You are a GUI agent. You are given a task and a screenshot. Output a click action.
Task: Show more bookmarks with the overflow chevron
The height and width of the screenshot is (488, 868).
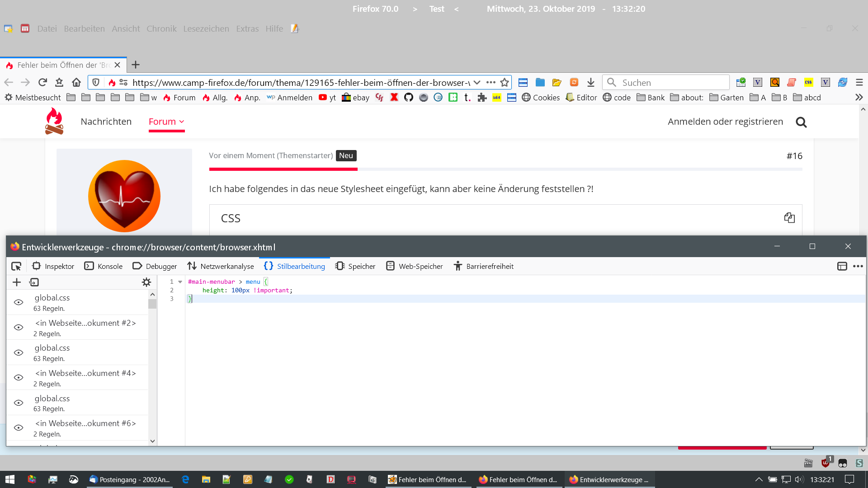(x=859, y=97)
